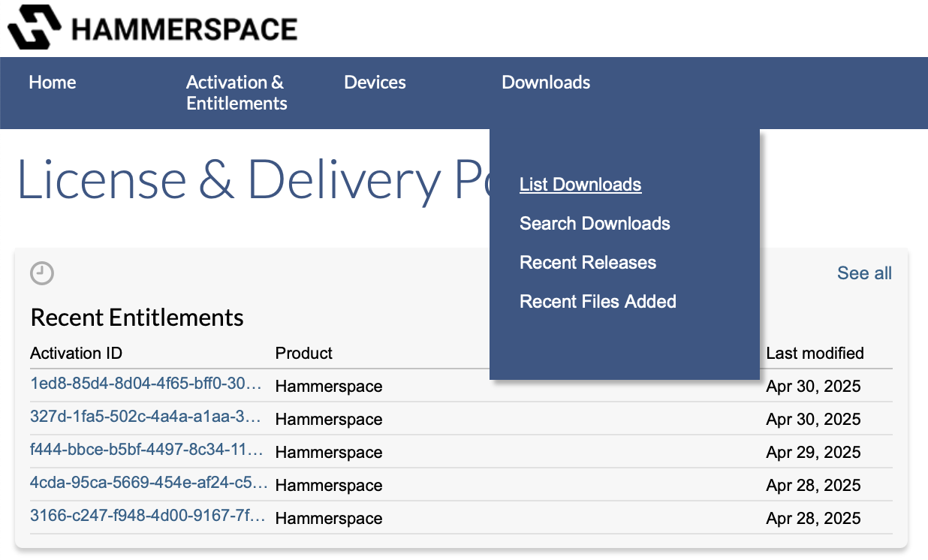Image resolution: width=928 pixels, height=560 pixels.
Task: Click the Product column header
Action: click(304, 353)
